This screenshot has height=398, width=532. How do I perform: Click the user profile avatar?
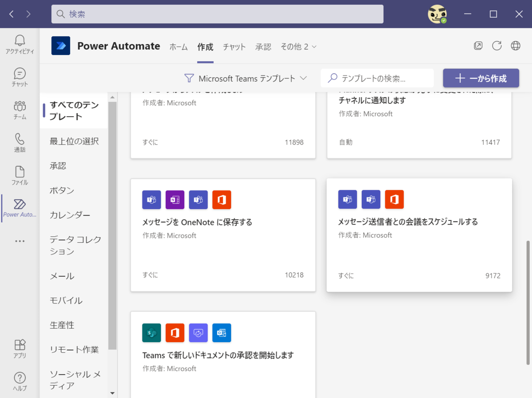point(437,14)
